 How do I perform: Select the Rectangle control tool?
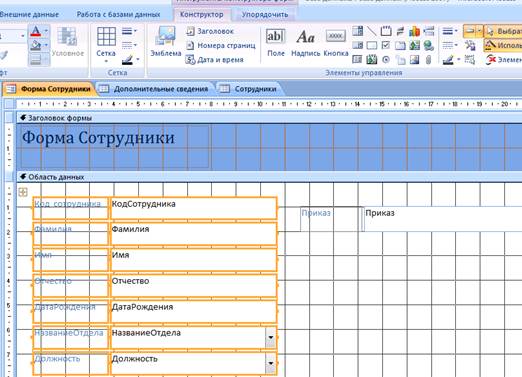coord(372,45)
